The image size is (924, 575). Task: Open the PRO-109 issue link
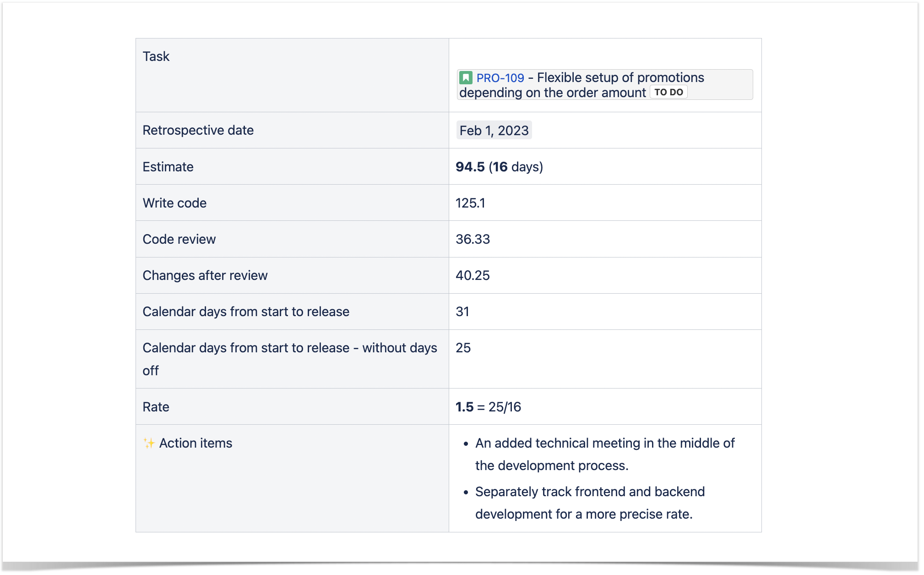click(x=500, y=78)
